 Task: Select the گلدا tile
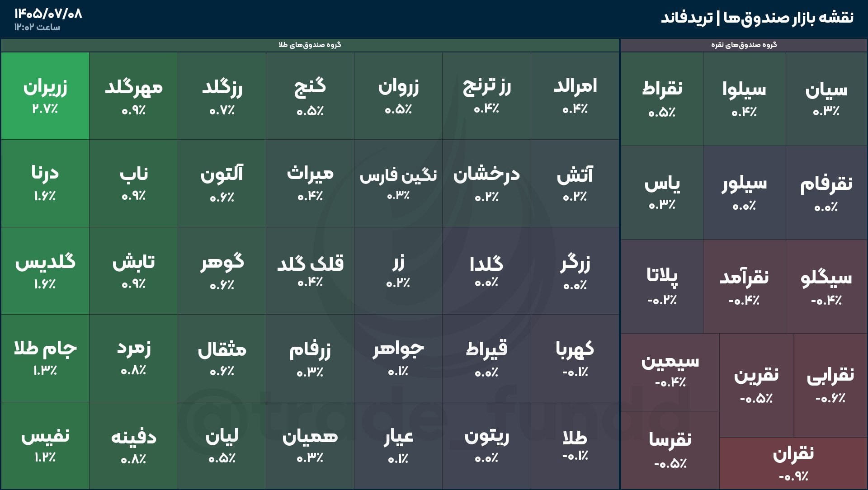pyautogui.click(x=486, y=271)
